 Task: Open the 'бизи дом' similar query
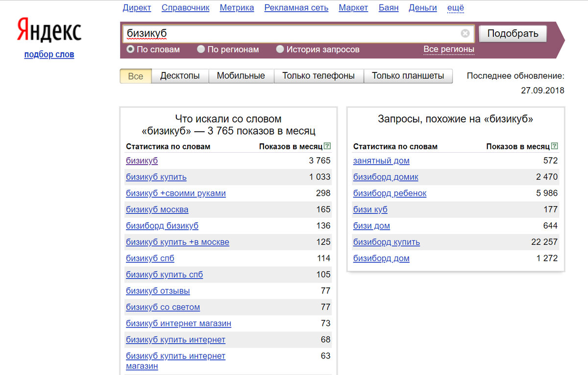[371, 226]
